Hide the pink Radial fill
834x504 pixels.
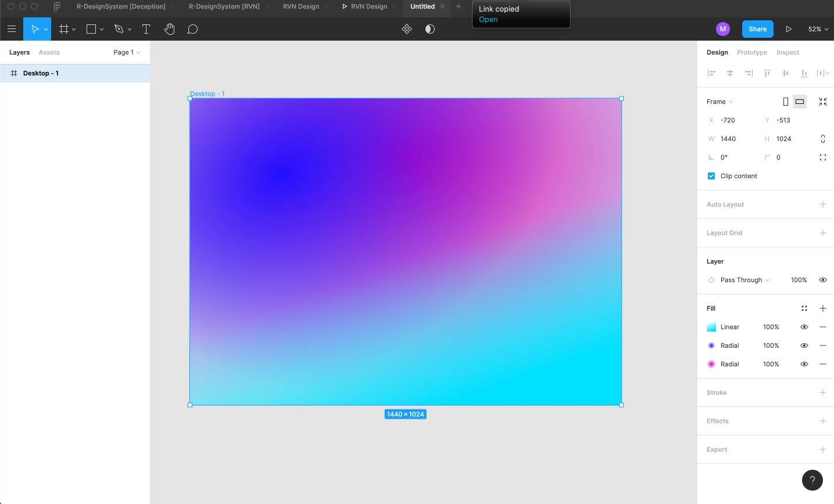804,364
